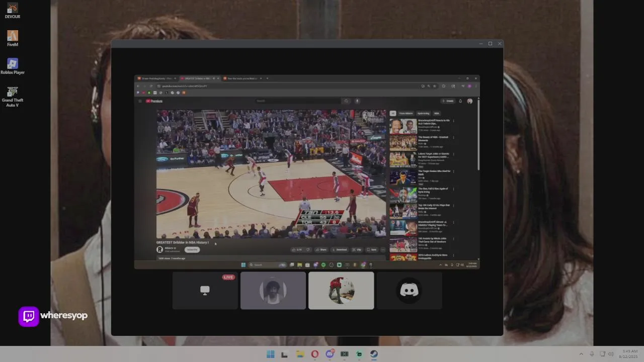Screen dimensions: 644x362
Task: Select the LIVE screen share tile
Action: coord(205,291)
